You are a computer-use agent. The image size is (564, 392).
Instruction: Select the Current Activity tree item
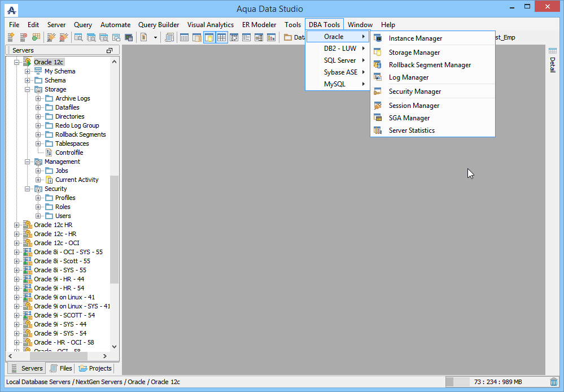pos(77,180)
